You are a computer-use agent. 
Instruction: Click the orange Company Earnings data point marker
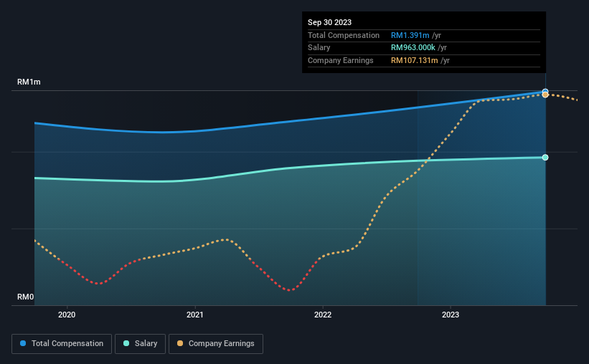pyautogui.click(x=545, y=95)
